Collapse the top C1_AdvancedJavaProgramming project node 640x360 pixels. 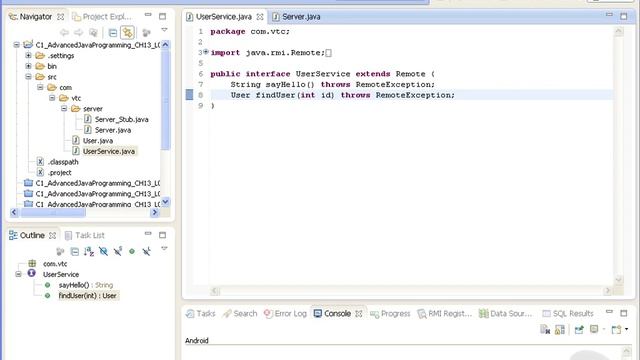[x=16, y=45]
